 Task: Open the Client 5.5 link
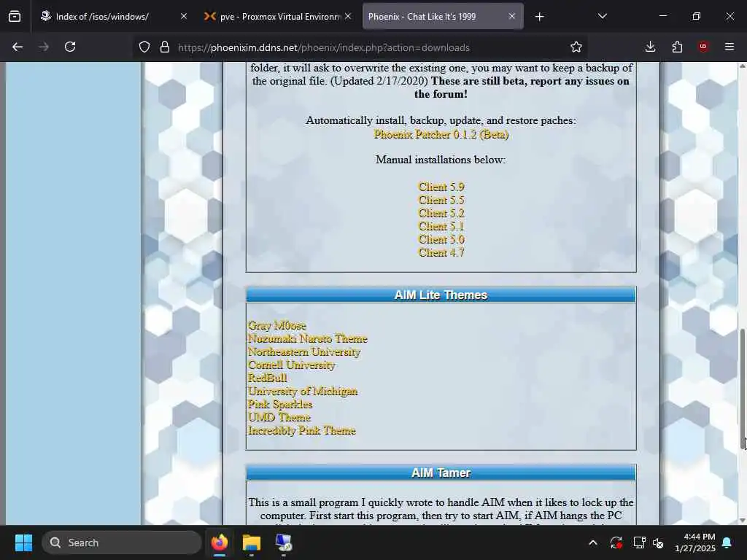pos(441,200)
